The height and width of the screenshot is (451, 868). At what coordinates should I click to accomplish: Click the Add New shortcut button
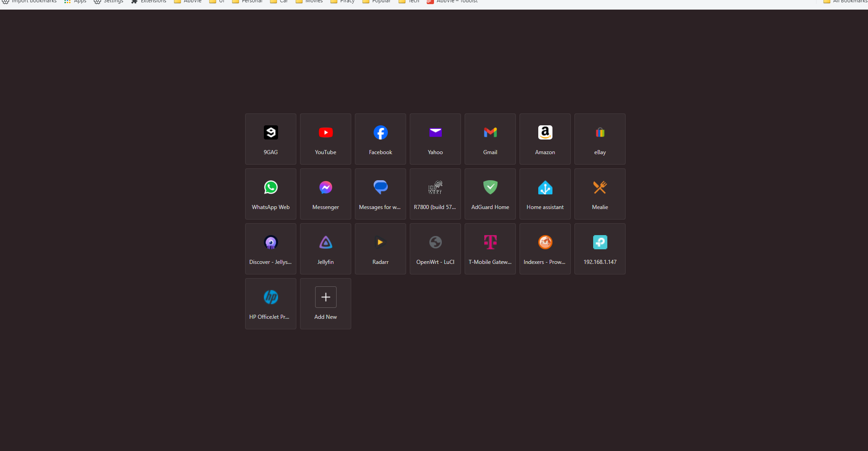coord(326,304)
